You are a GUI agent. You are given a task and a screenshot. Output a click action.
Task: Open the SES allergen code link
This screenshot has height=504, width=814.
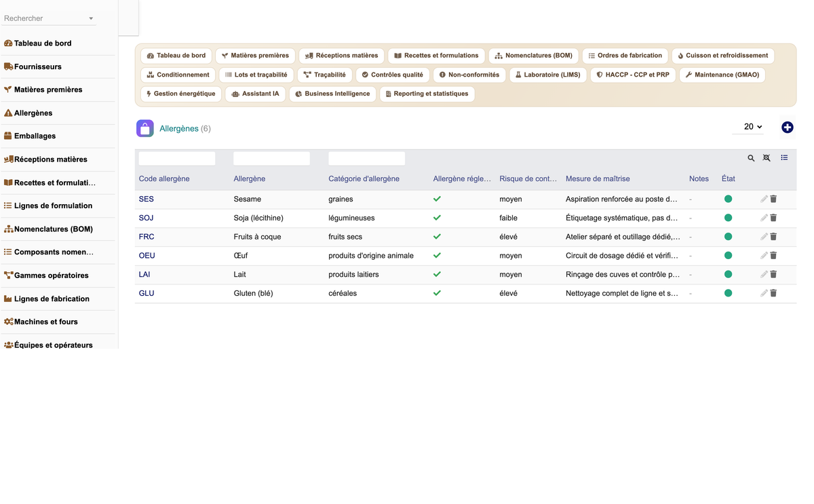(146, 199)
